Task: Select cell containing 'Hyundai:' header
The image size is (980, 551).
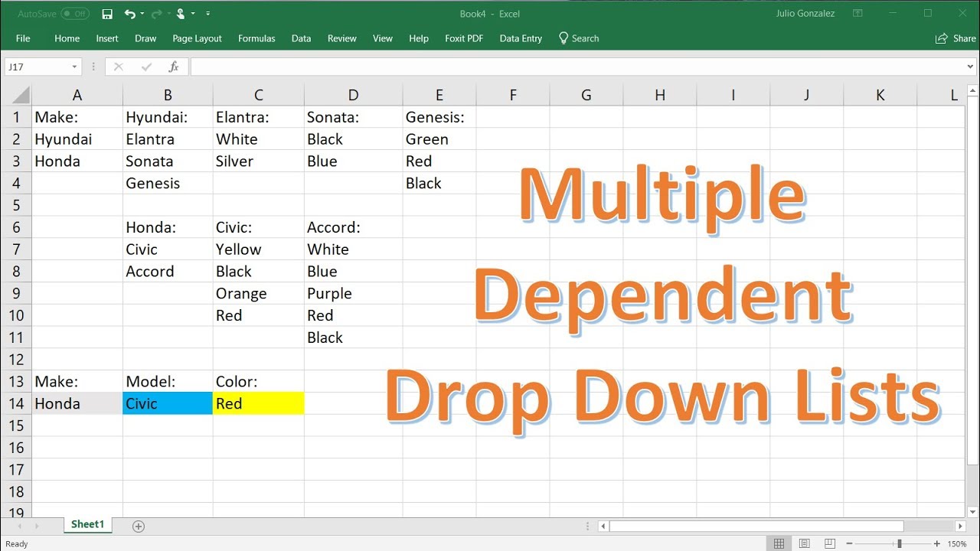Action: (x=168, y=117)
